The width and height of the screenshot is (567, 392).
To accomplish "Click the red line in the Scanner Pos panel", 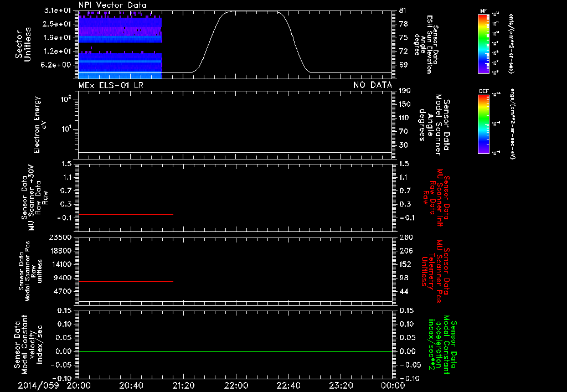I will click(126, 281).
